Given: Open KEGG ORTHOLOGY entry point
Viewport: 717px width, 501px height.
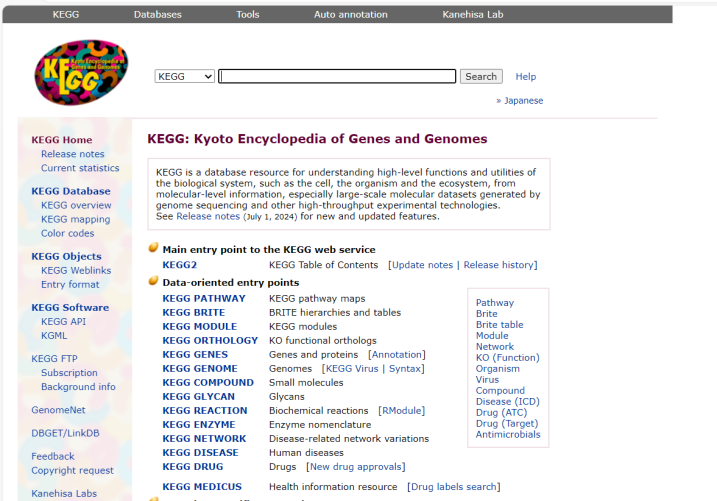Looking at the screenshot, I should [x=210, y=341].
